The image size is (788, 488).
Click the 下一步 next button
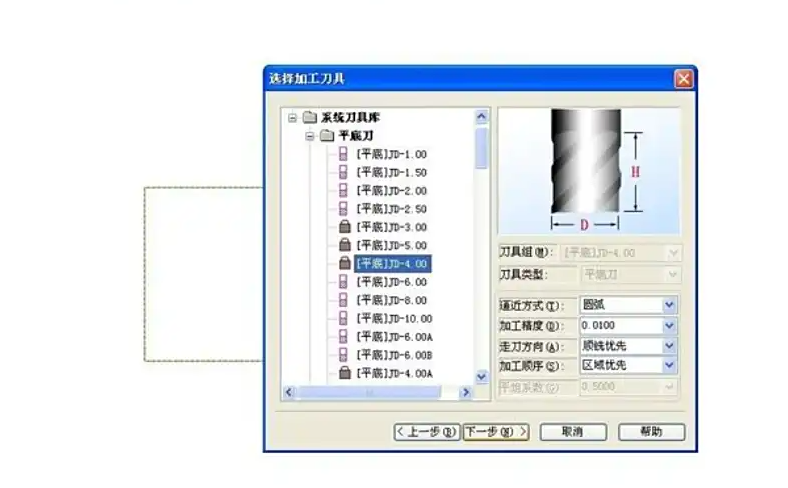(x=496, y=432)
